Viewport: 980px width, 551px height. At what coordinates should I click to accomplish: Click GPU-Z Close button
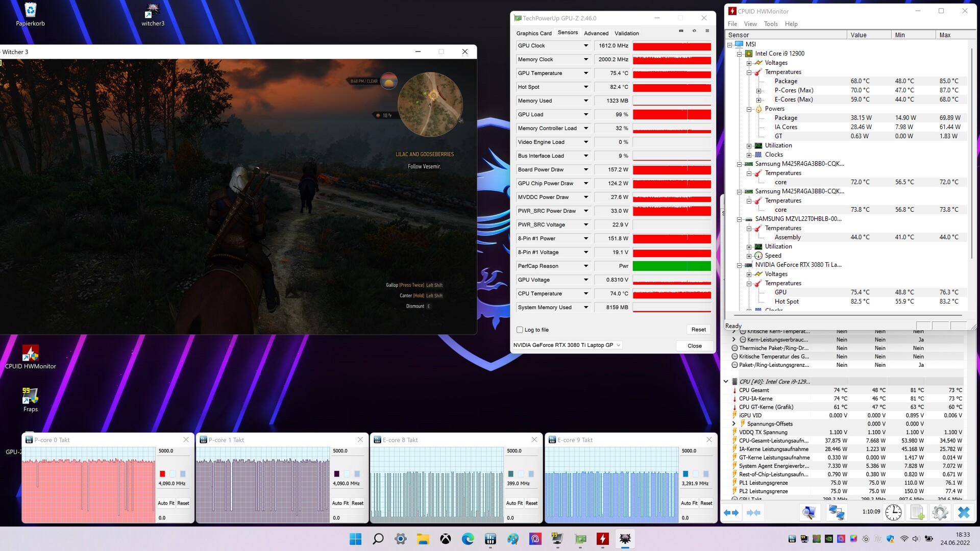694,346
